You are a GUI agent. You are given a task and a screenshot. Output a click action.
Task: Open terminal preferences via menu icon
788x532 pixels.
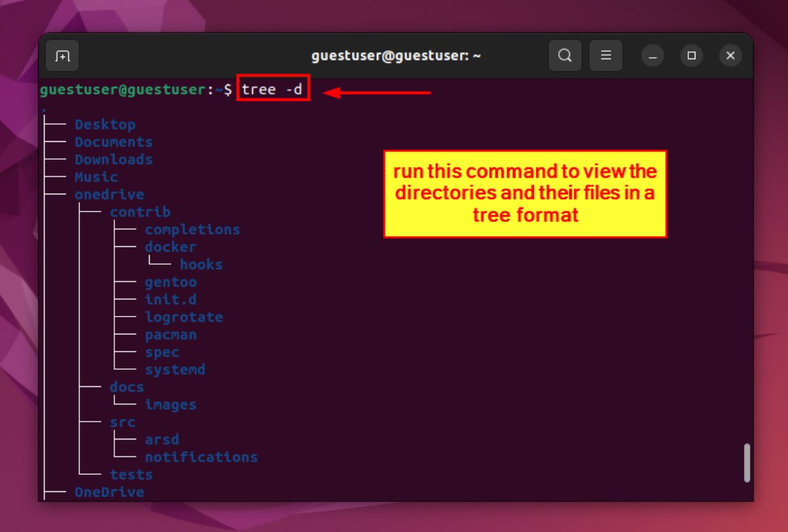pos(606,55)
